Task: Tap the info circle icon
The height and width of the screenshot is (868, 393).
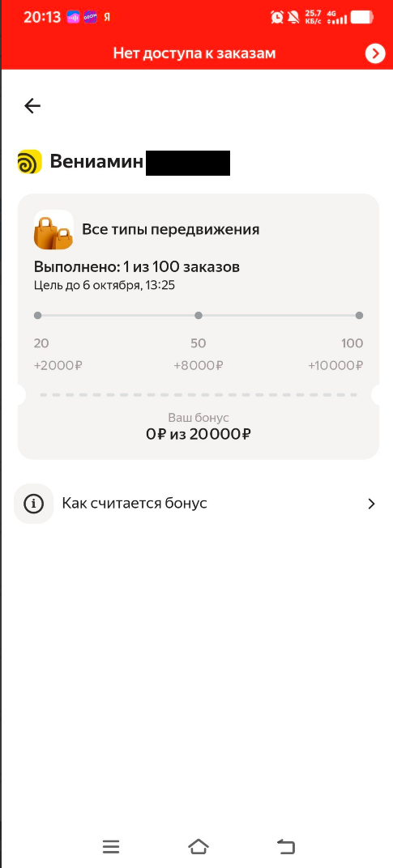Action: point(34,504)
